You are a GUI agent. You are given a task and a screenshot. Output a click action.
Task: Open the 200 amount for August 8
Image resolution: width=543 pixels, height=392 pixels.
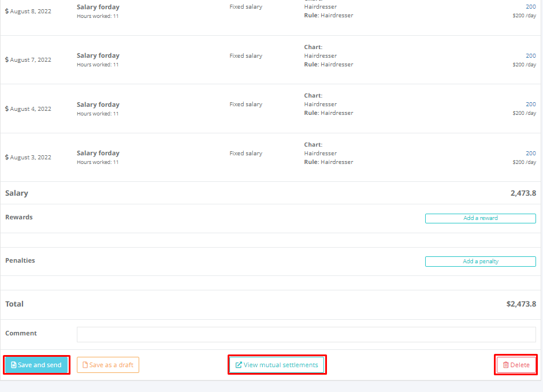tap(530, 7)
